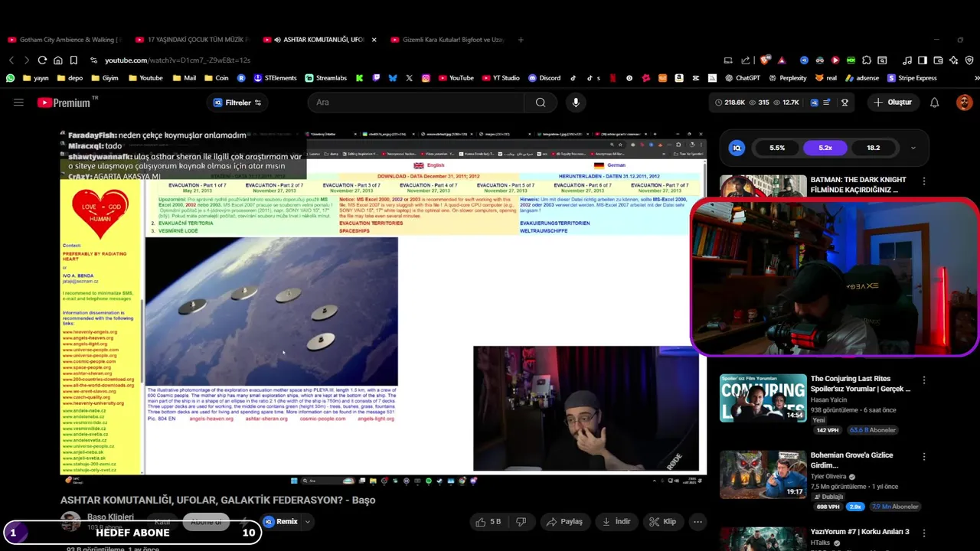Open new browser tab plus button

pos(521,40)
